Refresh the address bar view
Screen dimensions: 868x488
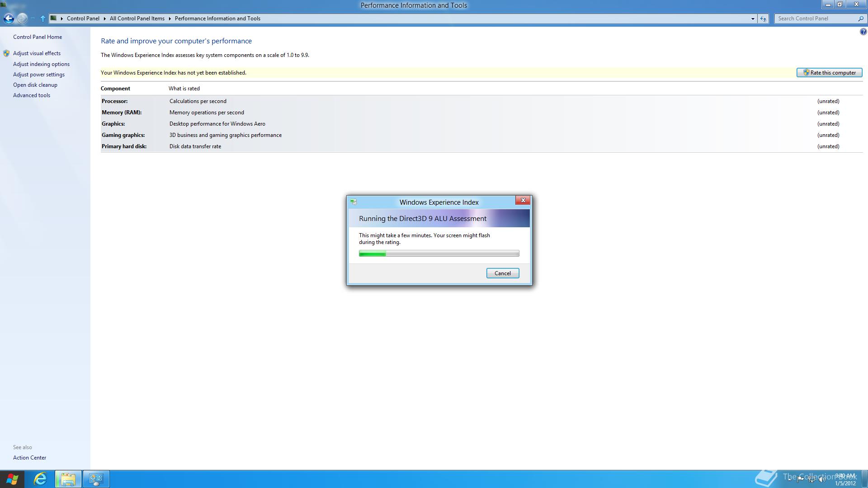coord(763,19)
